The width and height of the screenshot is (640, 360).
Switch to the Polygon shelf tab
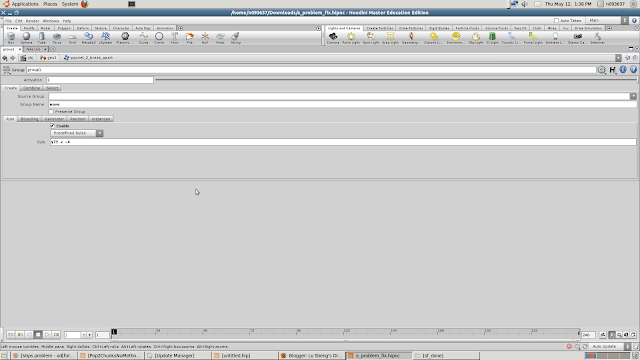pos(64,28)
